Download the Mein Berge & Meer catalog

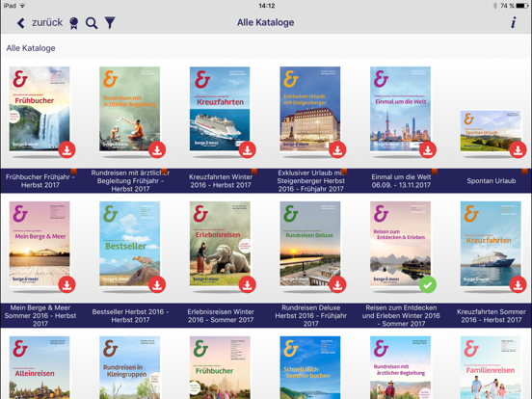pos(66,284)
